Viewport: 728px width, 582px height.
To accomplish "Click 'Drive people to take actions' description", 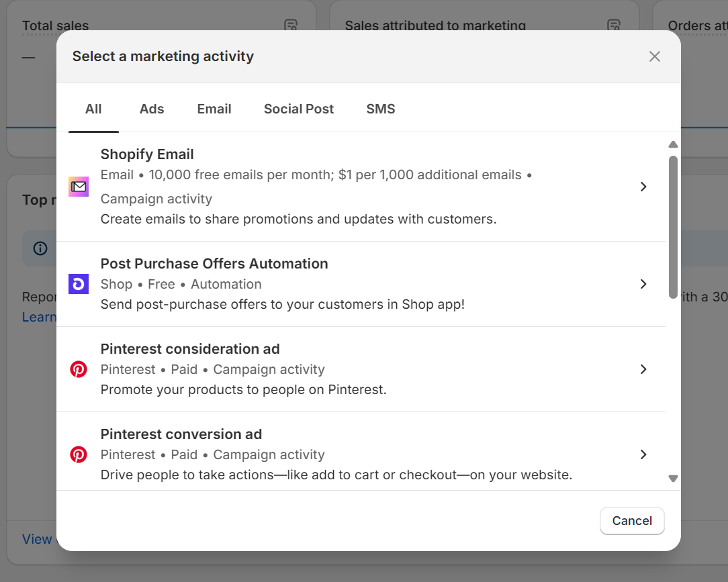I will pos(336,475).
